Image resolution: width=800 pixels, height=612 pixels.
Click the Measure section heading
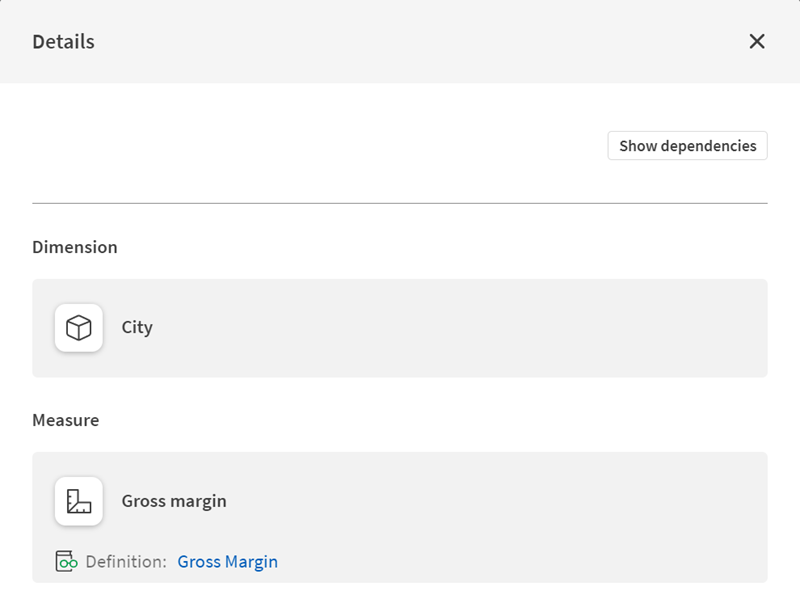[66, 420]
